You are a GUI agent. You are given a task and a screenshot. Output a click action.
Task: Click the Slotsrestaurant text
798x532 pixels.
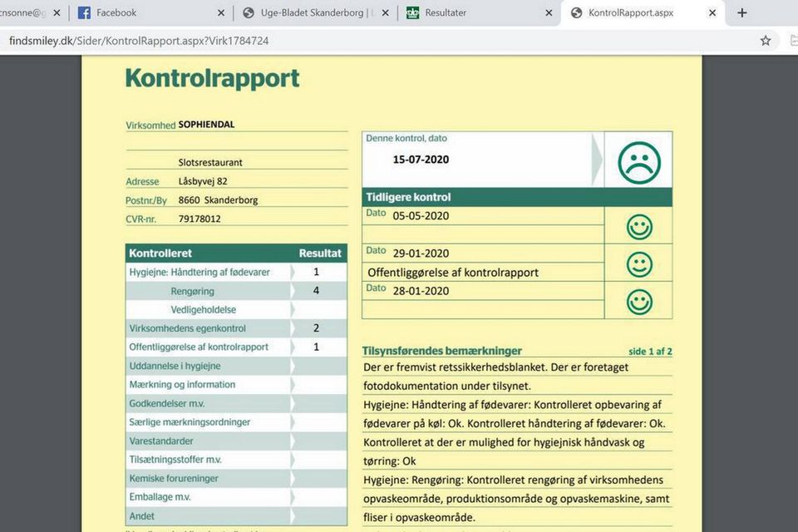pyautogui.click(x=210, y=162)
